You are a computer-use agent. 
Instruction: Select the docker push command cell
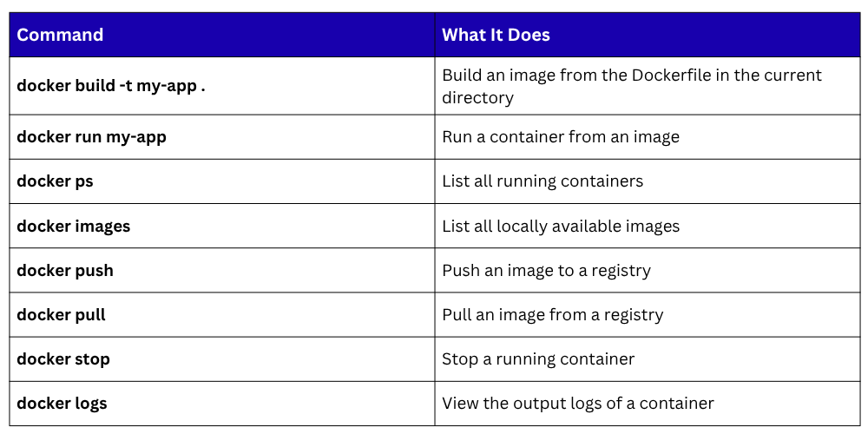tap(65, 270)
